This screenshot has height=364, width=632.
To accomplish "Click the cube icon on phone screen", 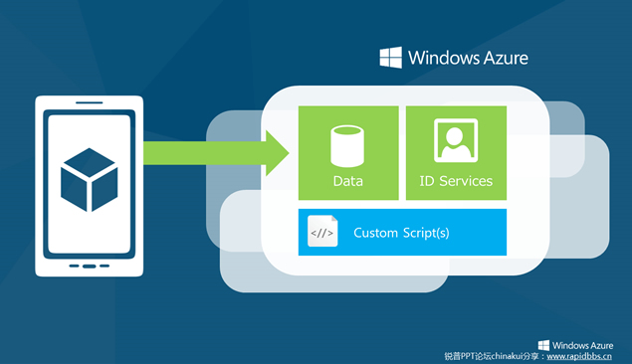I will pyautogui.click(x=89, y=180).
